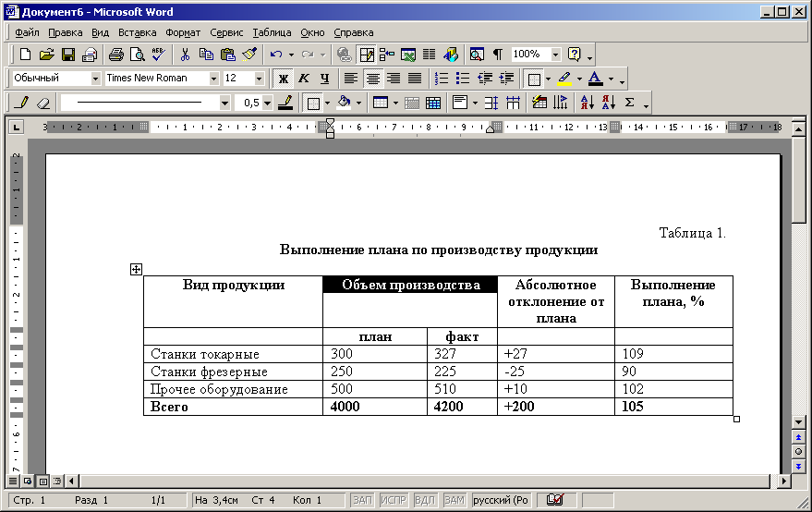
Task: Center align the text
Action: click(372, 79)
